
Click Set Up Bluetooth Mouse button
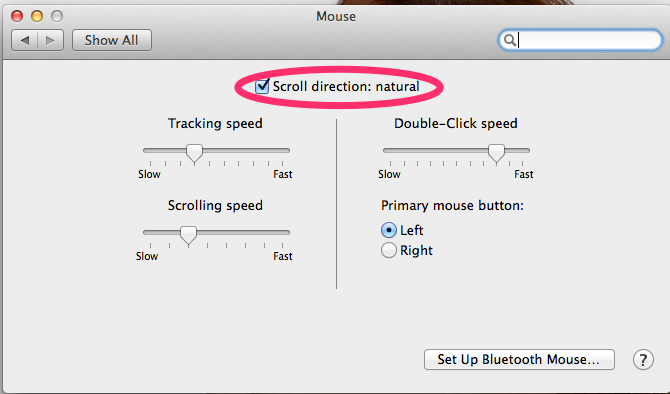519,359
